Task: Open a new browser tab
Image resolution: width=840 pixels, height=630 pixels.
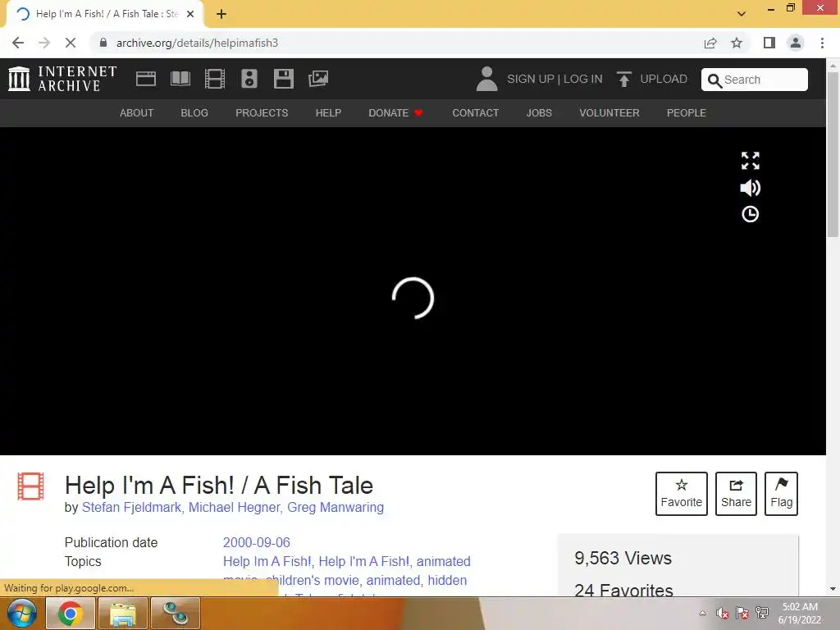Action: click(x=221, y=15)
